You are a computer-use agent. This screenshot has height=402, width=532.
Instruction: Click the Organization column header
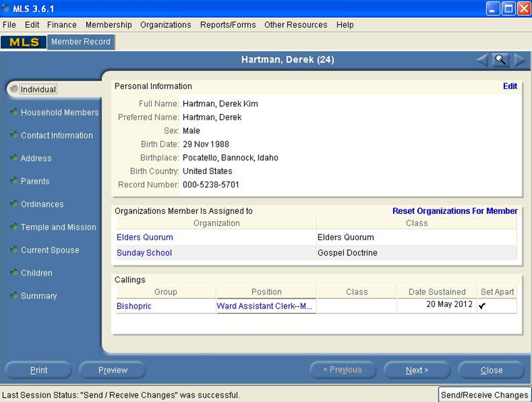coord(217,223)
